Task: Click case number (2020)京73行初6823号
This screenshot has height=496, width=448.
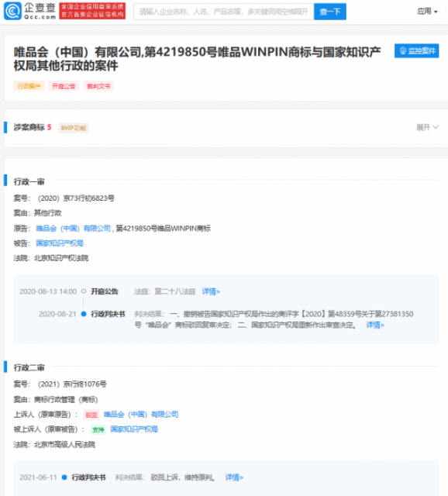Action: pos(76,198)
